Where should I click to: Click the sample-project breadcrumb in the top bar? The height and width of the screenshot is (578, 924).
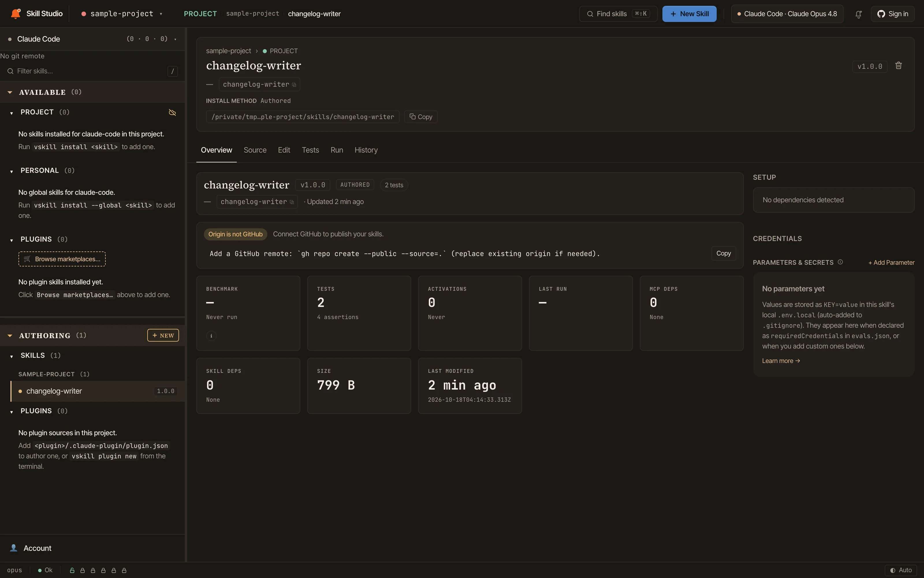click(252, 13)
